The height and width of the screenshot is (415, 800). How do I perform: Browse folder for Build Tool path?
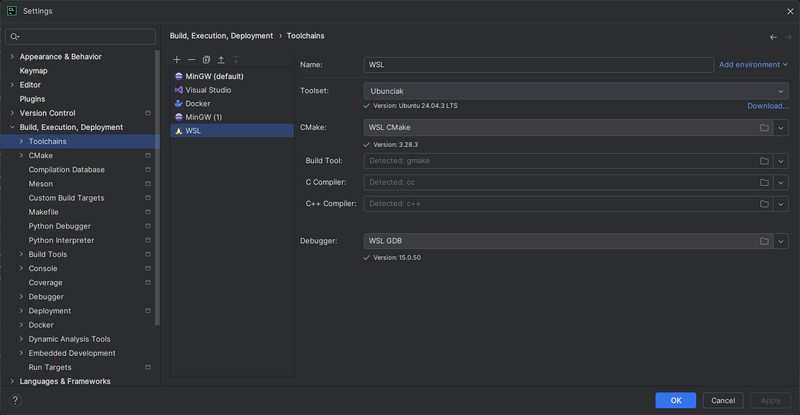(764, 161)
